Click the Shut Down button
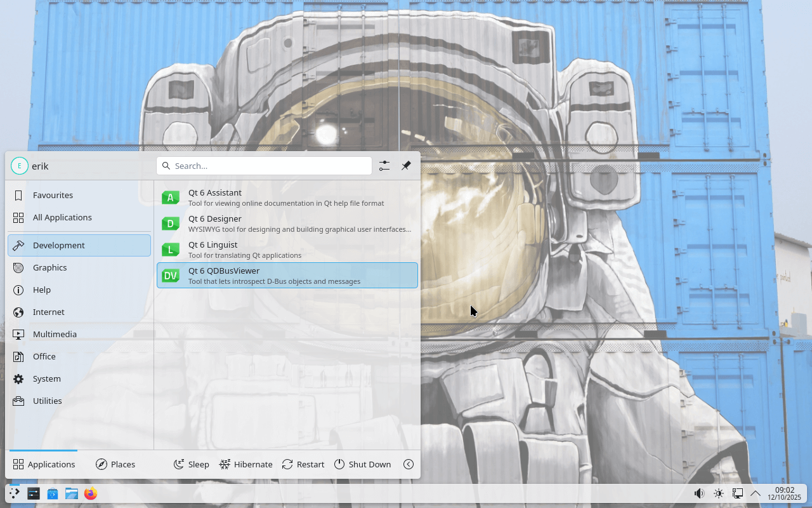 [362, 464]
